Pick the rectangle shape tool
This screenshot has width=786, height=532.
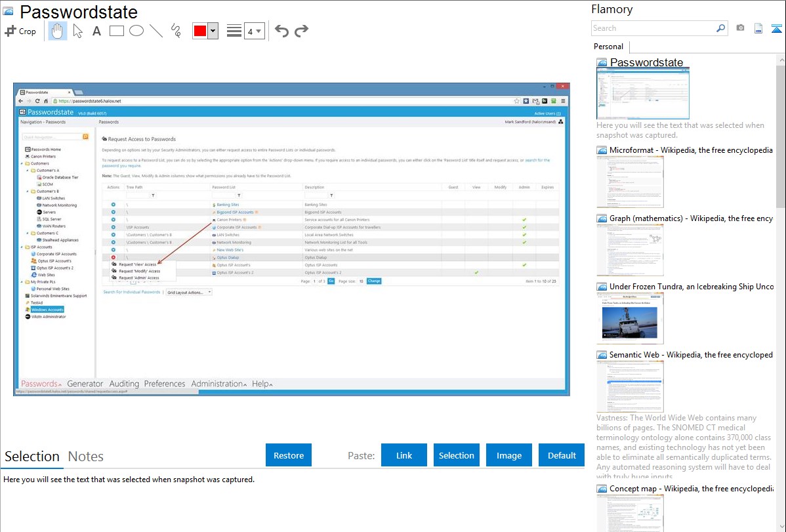click(117, 31)
